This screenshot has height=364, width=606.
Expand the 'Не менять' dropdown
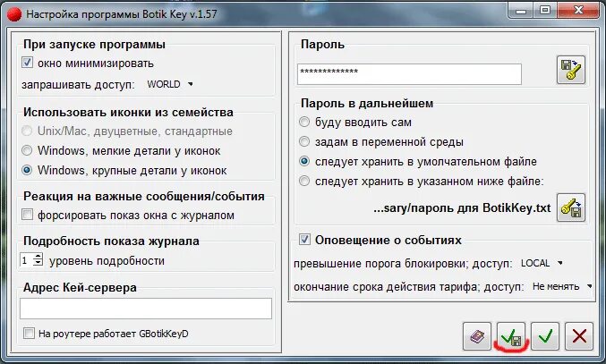[x=562, y=286]
